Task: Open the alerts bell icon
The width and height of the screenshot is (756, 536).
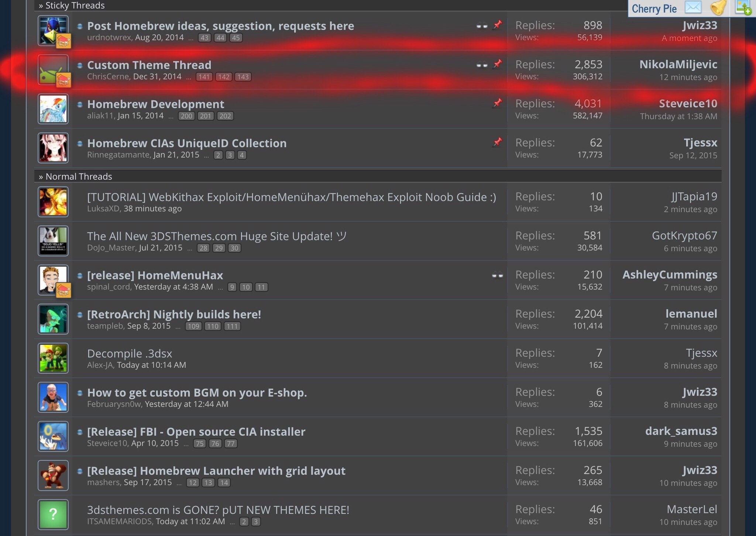Action: tap(718, 7)
